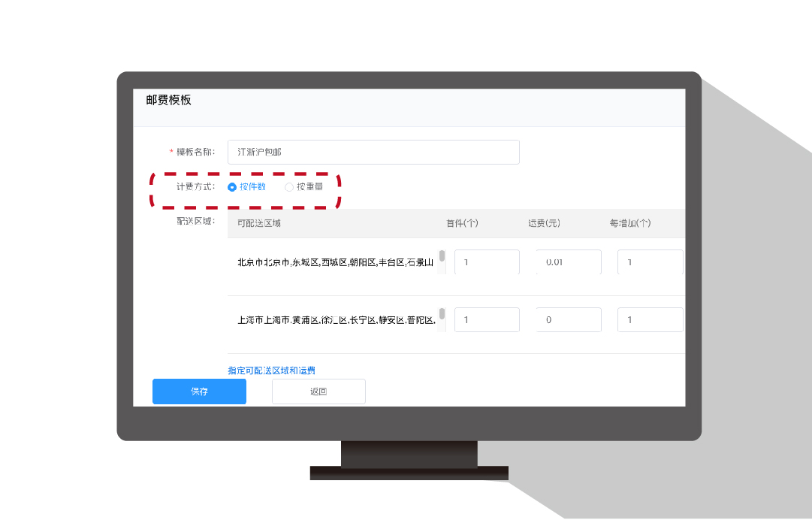Image resolution: width=812 pixels, height=520 pixels.
Task: Click the 邮费模板 page title
Action: 169,100
